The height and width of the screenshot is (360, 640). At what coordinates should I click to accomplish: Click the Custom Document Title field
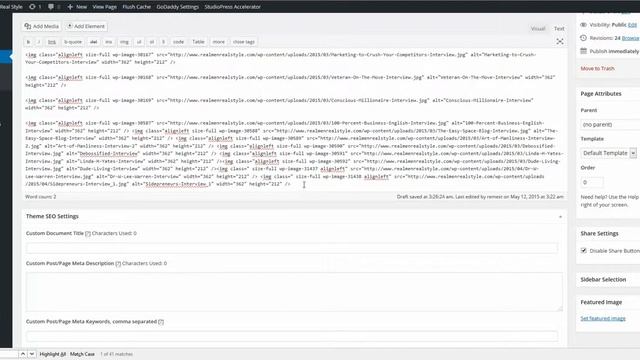pos(292,248)
